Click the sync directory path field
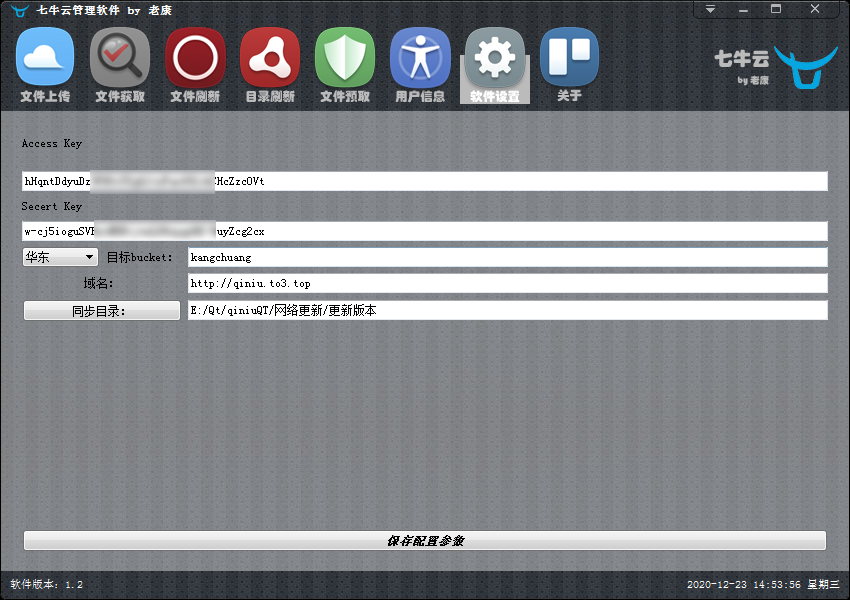850x600 pixels. 507,310
